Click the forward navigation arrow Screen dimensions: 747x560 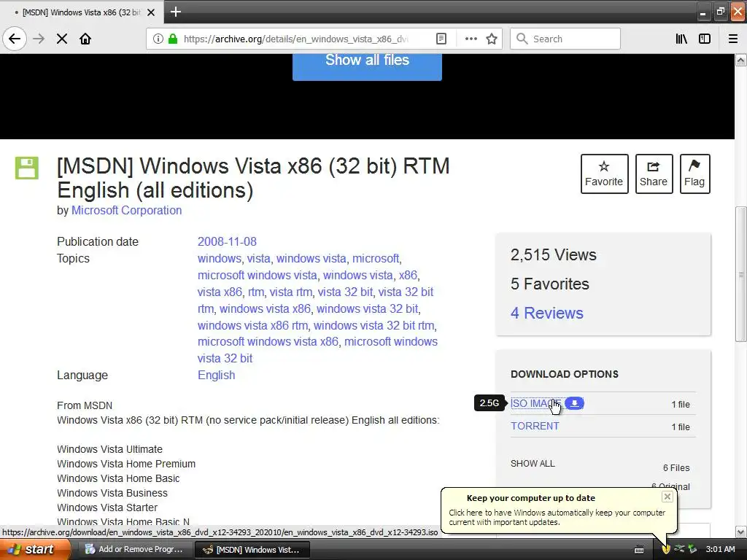click(x=39, y=39)
